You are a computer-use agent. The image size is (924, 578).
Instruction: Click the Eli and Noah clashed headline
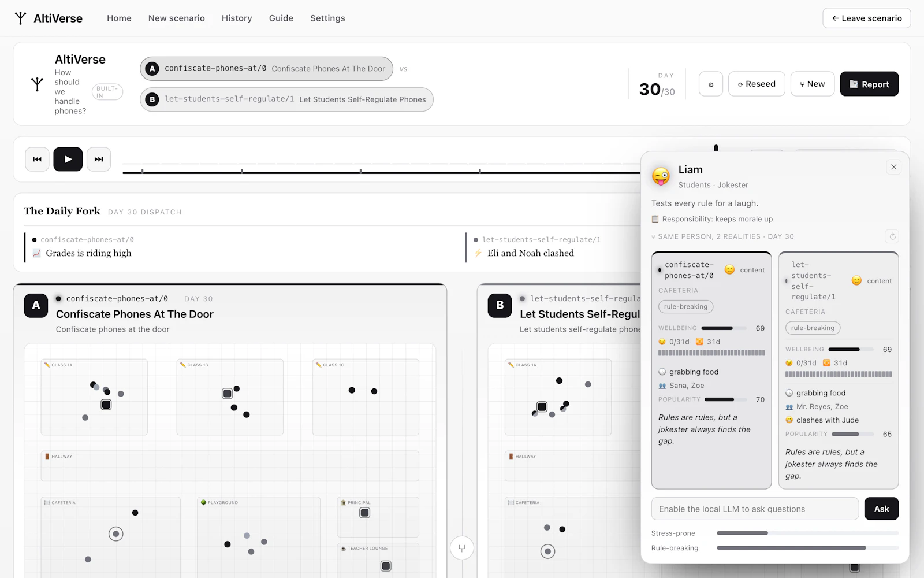pos(531,253)
